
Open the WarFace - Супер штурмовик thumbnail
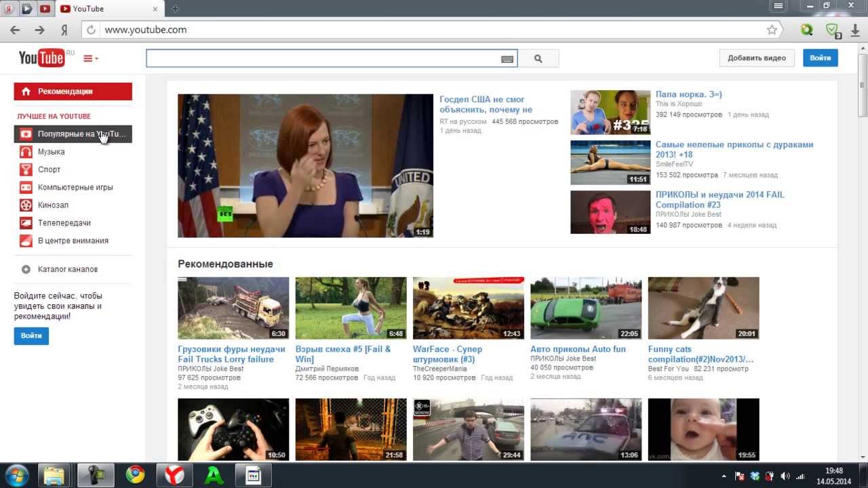point(469,308)
